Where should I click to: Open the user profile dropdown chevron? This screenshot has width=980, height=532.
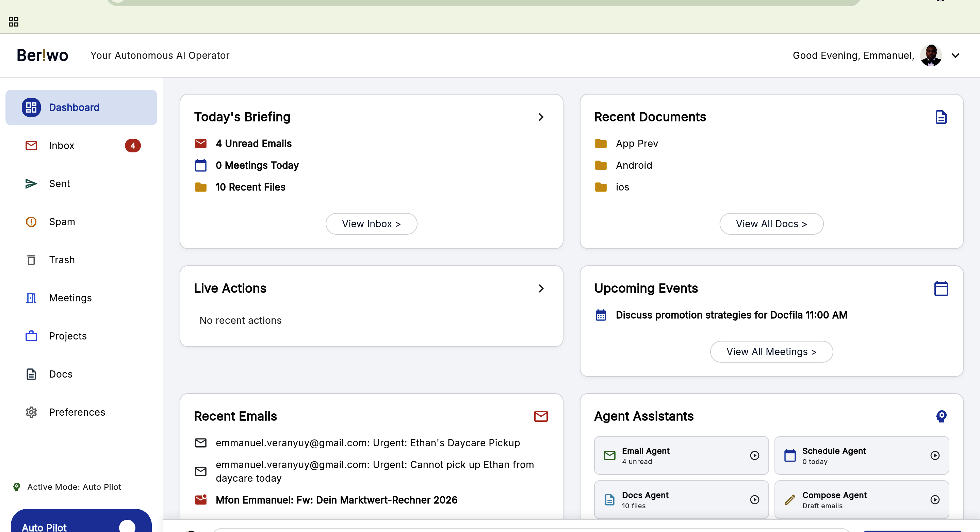click(x=955, y=55)
